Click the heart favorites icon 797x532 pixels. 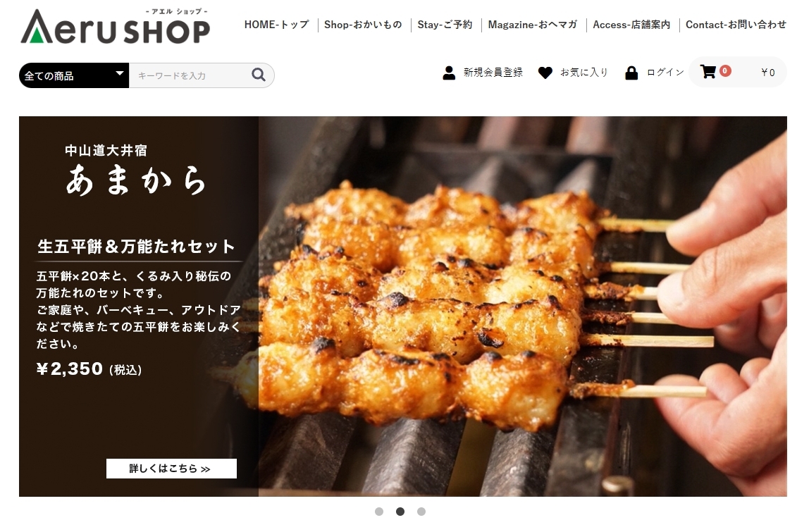point(545,73)
